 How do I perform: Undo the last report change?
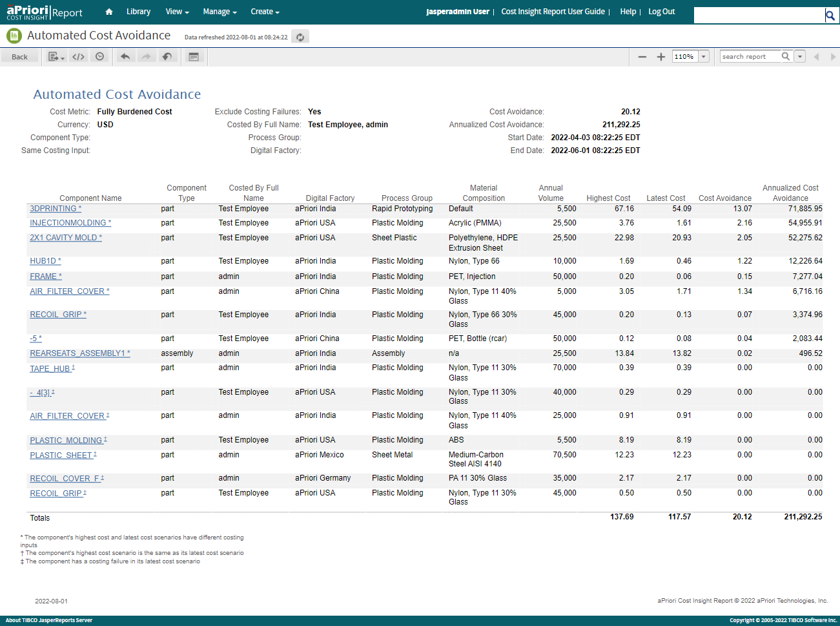[x=125, y=57]
